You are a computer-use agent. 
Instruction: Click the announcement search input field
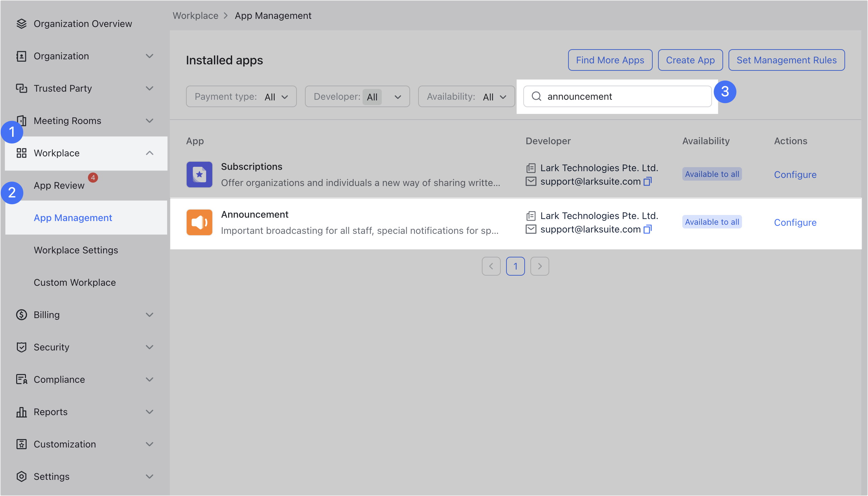(x=617, y=96)
